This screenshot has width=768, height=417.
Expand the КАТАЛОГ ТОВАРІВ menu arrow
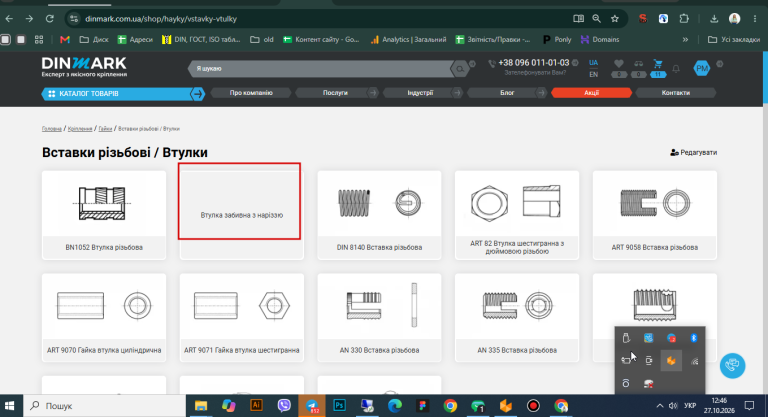point(197,94)
